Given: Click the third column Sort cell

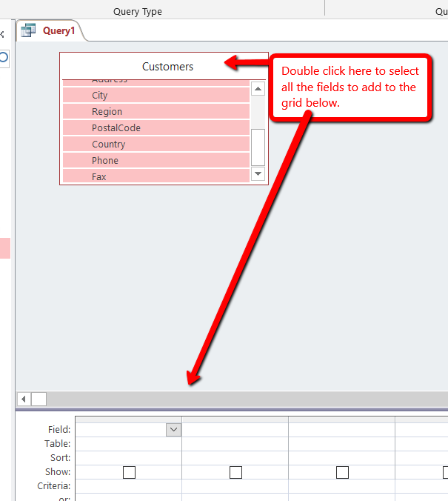Looking at the screenshot, I should (341, 457).
